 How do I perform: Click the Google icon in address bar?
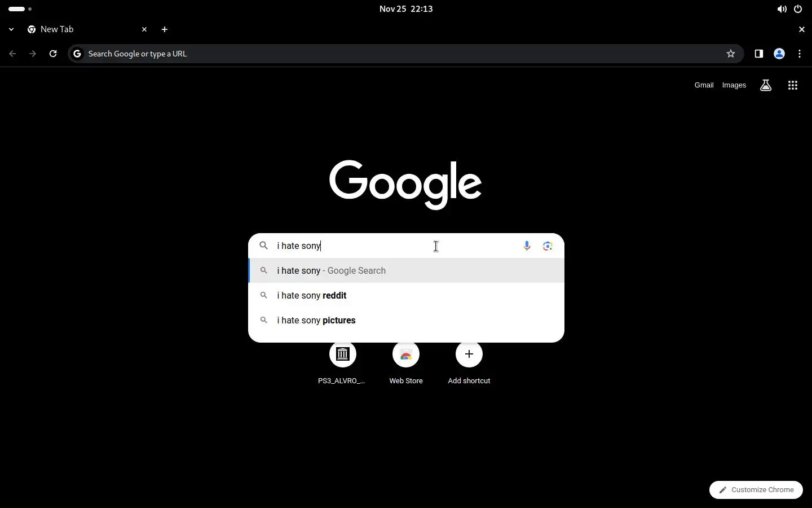click(x=78, y=54)
